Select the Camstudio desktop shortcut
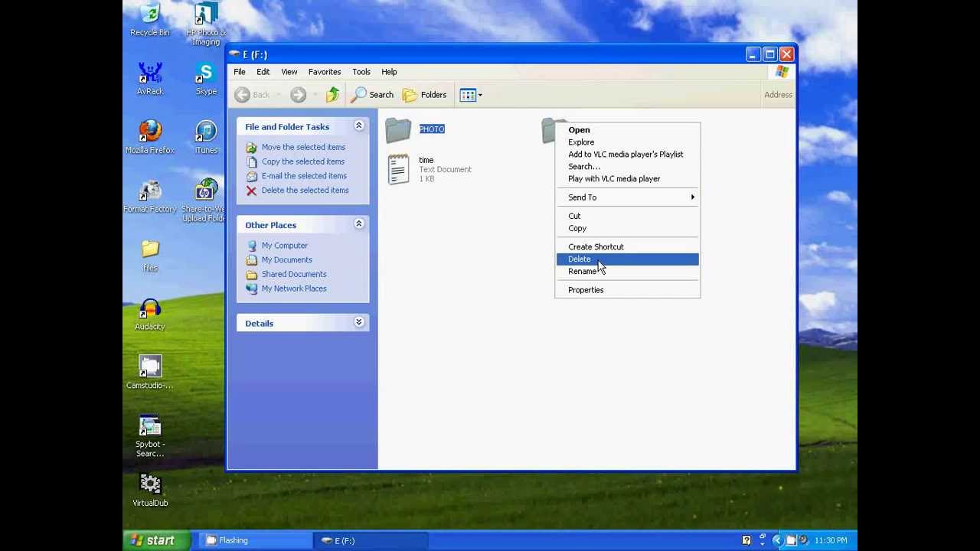Viewport: 980px width, 551px height. pos(150,373)
